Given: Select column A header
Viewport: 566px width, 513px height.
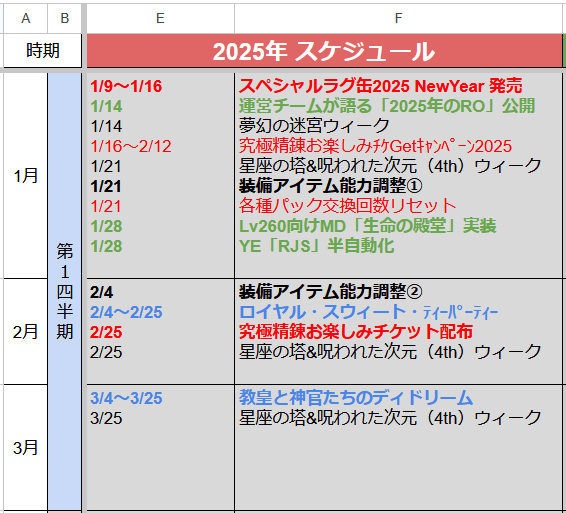Looking at the screenshot, I should [25, 18].
